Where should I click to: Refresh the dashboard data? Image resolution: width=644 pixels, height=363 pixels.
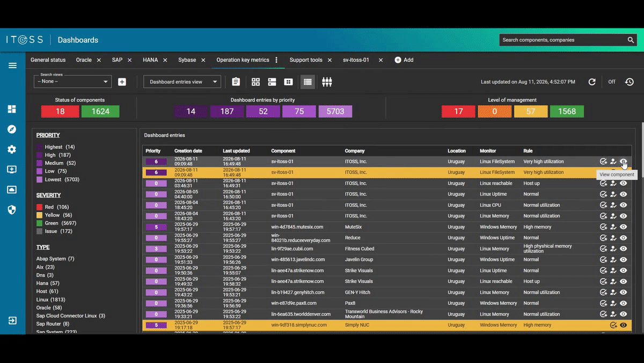[x=592, y=82]
